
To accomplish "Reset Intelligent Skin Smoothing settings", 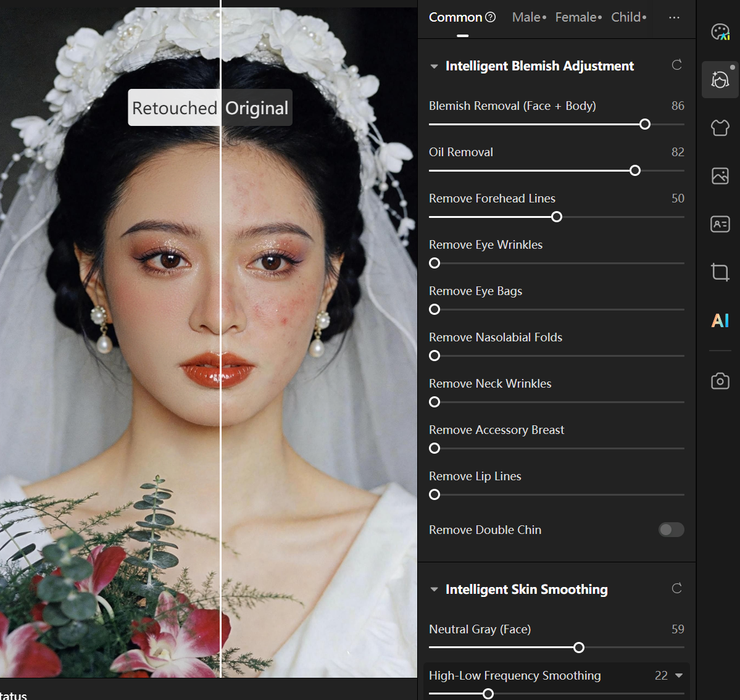I will tap(676, 589).
